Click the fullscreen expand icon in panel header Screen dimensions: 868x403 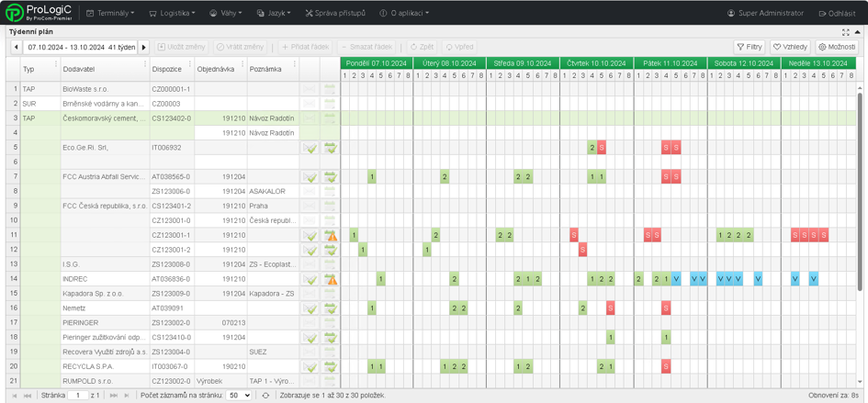pyautogui.click(x=845, y=32)
